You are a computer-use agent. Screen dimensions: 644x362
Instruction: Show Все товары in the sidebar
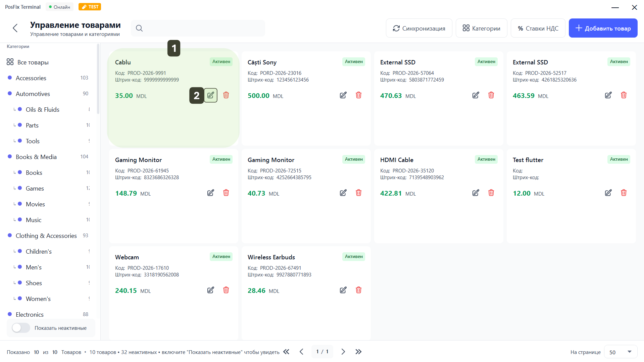(x=33, y=62)
